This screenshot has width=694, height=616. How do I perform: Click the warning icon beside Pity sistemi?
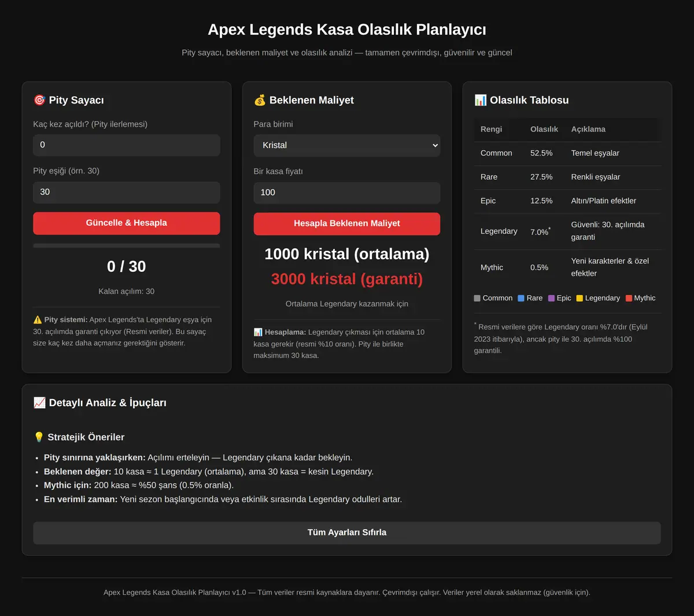pyautogui.click(x=38, y=319)
